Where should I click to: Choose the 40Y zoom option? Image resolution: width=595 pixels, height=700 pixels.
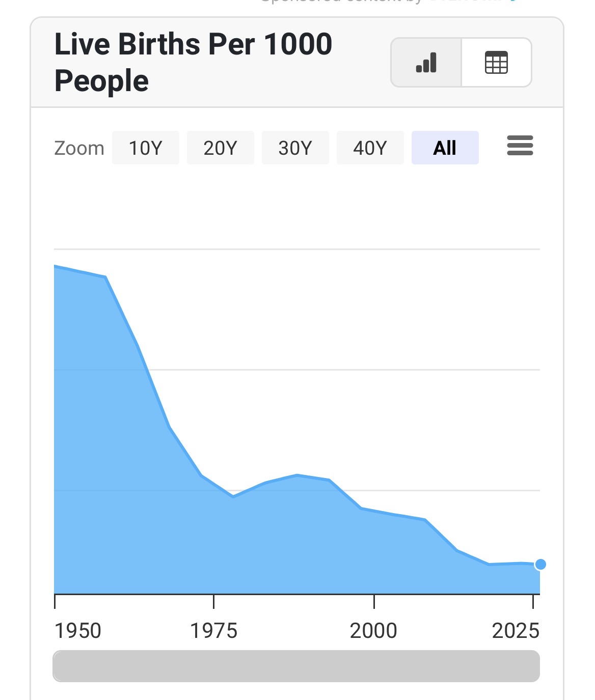click(370, 148)
